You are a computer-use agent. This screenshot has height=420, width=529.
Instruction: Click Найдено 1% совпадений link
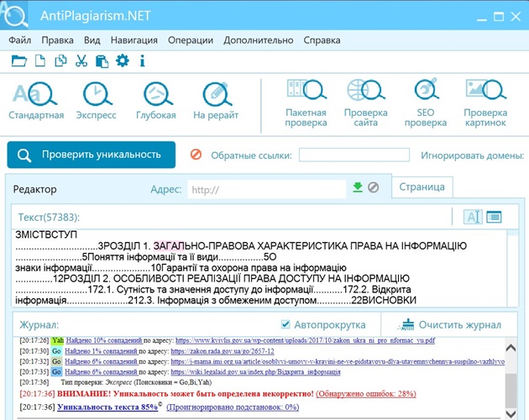101,351
